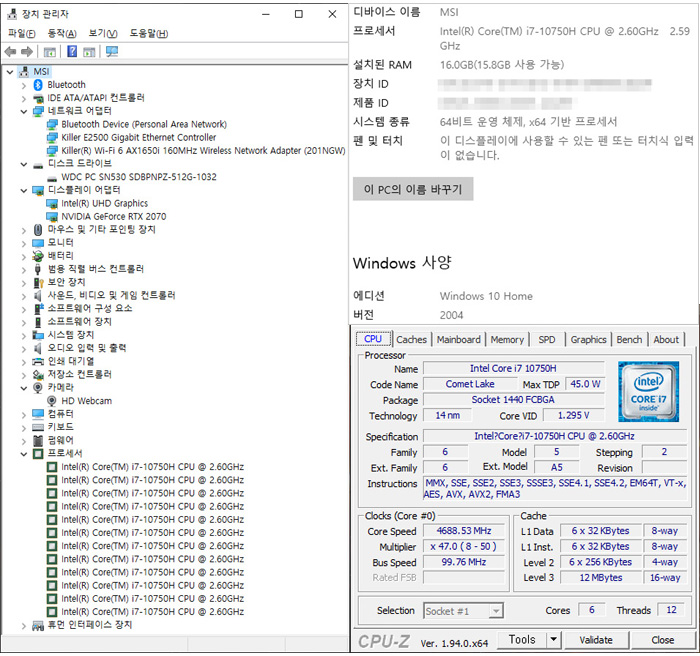The height and width of the screenshot is (656, 700).
Task: Click the Comet Lake code name field
Action: (x=470, y=384)
